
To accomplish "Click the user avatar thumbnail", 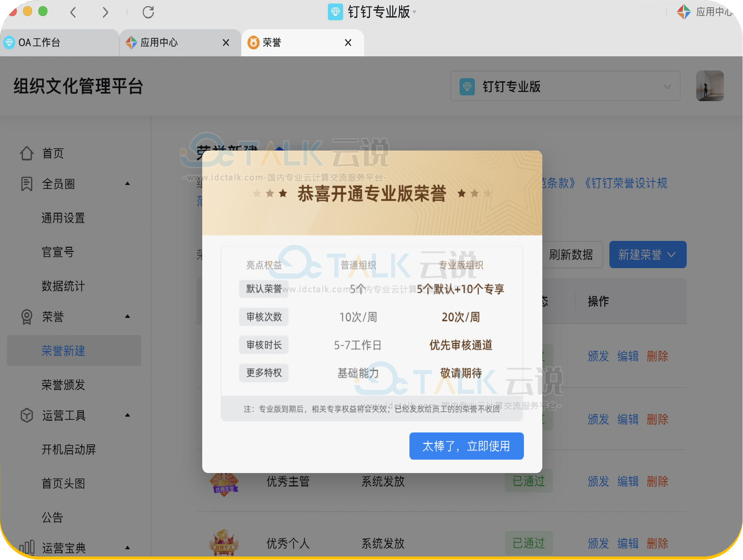I will 710,86.
